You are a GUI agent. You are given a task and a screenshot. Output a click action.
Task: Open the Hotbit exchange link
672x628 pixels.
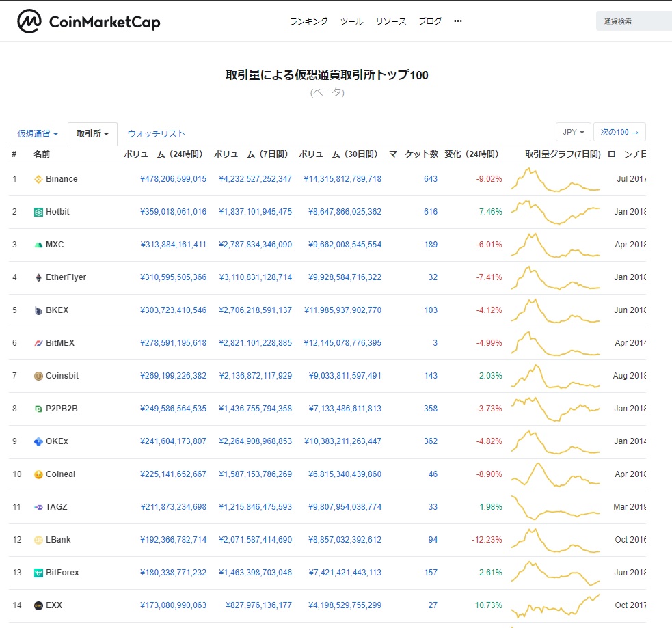coord(57,212)
